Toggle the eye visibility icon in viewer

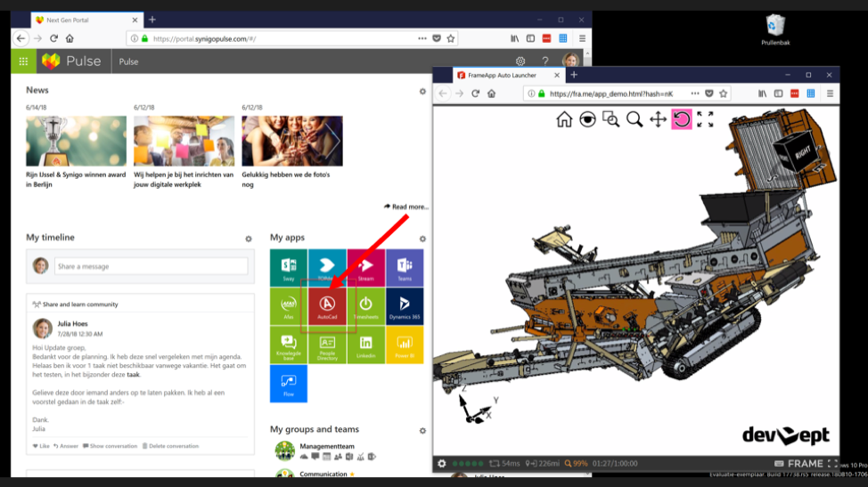coord(587,119)
